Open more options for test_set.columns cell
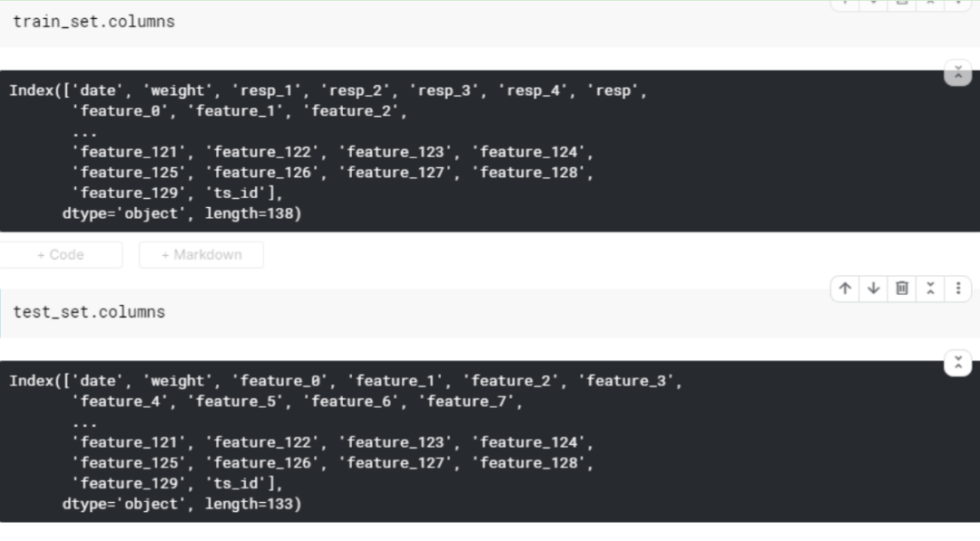Image resolution: width=980 pixels, height=541 pixels. (x=957, y=289)
